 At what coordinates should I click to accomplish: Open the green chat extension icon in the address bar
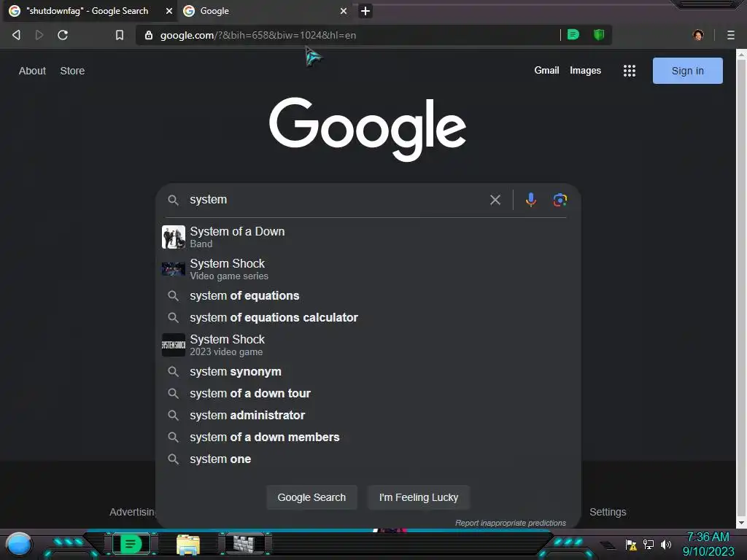tap(573, 34)
